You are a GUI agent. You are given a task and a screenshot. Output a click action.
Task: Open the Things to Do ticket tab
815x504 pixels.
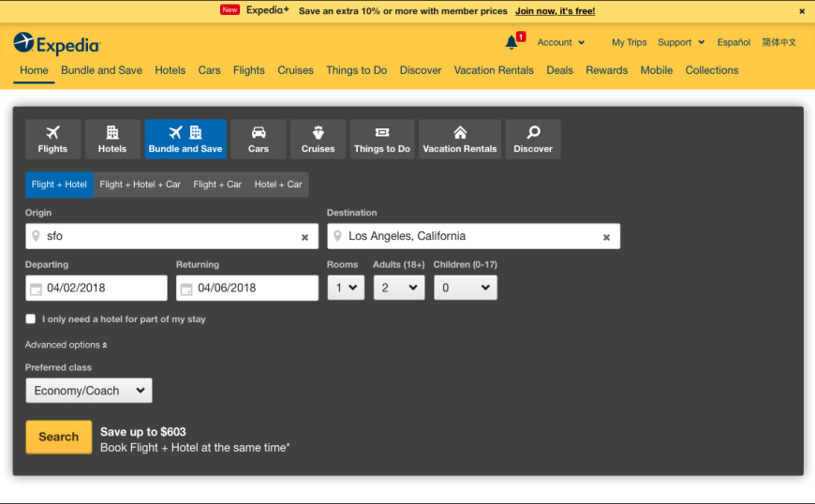[382, 139]
